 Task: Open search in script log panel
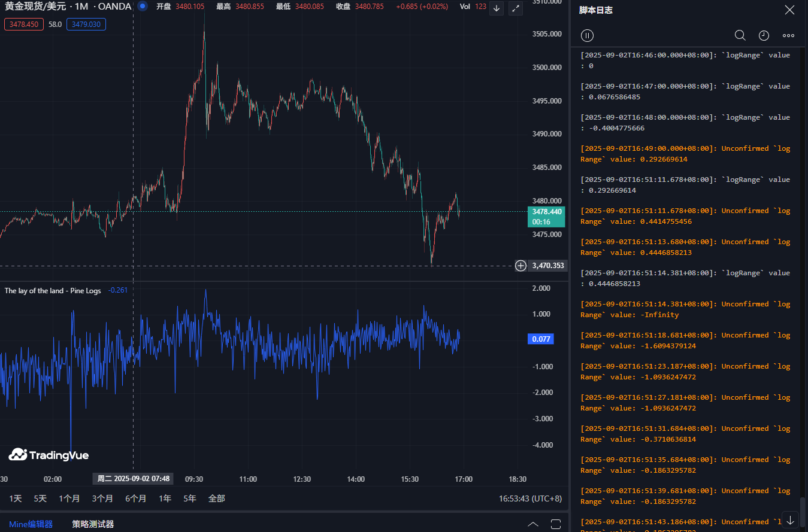click(740, 36)
